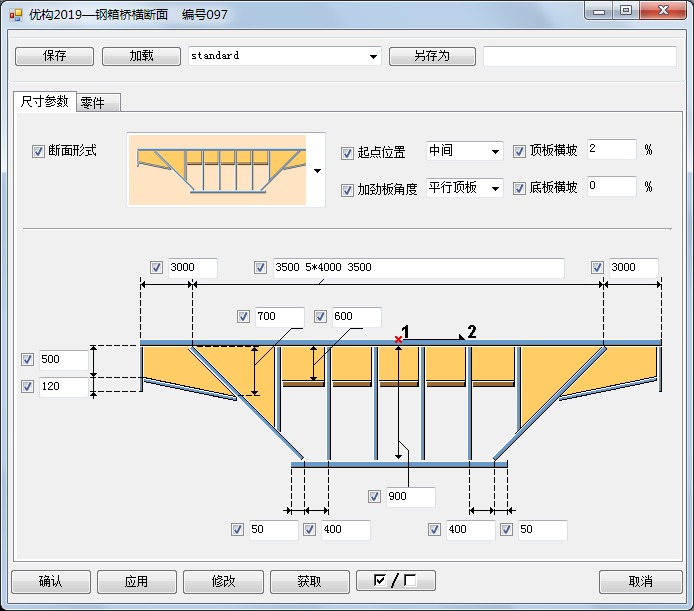The width and height of the screenshot is (694, 611).
Task: Toggle the 顶板横坡 checkbox
Action: (519, 151)
